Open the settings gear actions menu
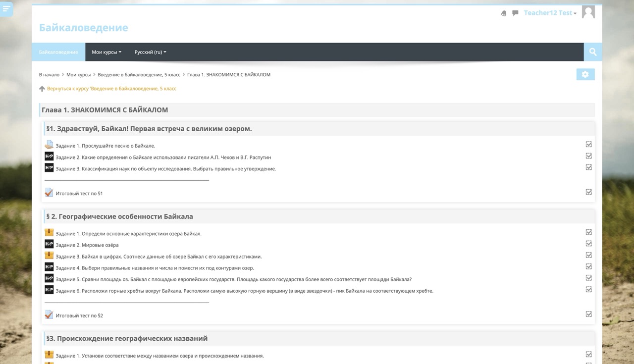The image size is (634, 364). tap(585, 74)
